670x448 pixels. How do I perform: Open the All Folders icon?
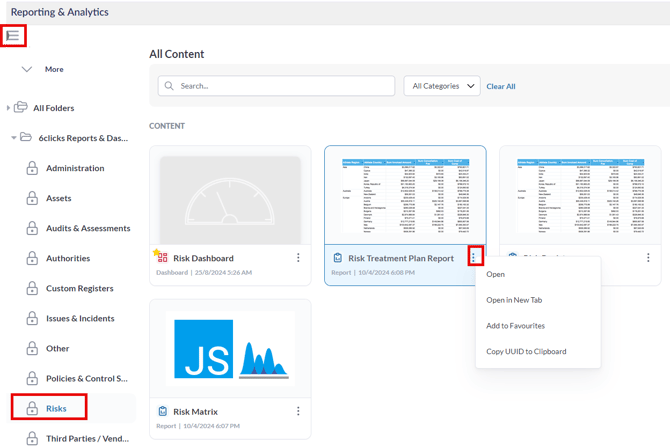(x=21, y=107)
